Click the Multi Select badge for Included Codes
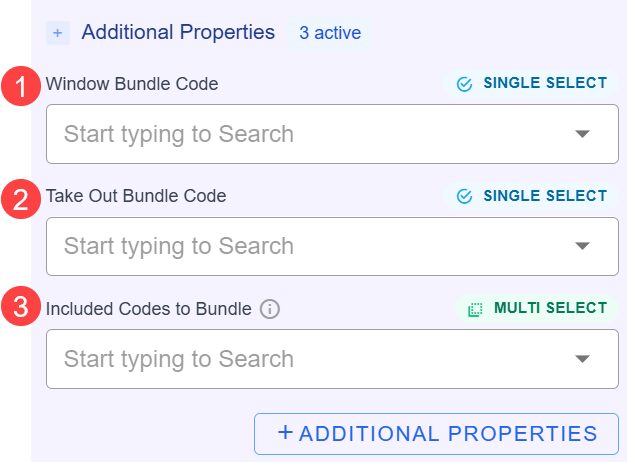This screenshot has width=627, height=462. click(x=538, y=308)
